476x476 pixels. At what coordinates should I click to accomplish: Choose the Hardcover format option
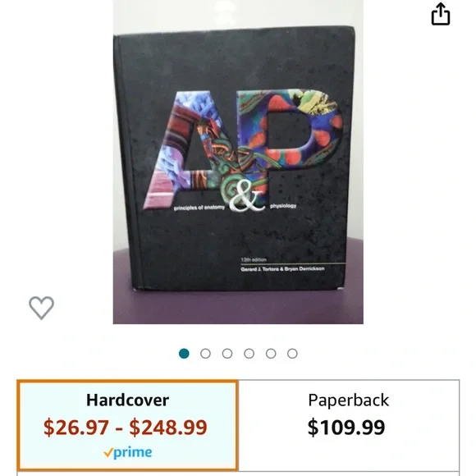tap(127, 425)
